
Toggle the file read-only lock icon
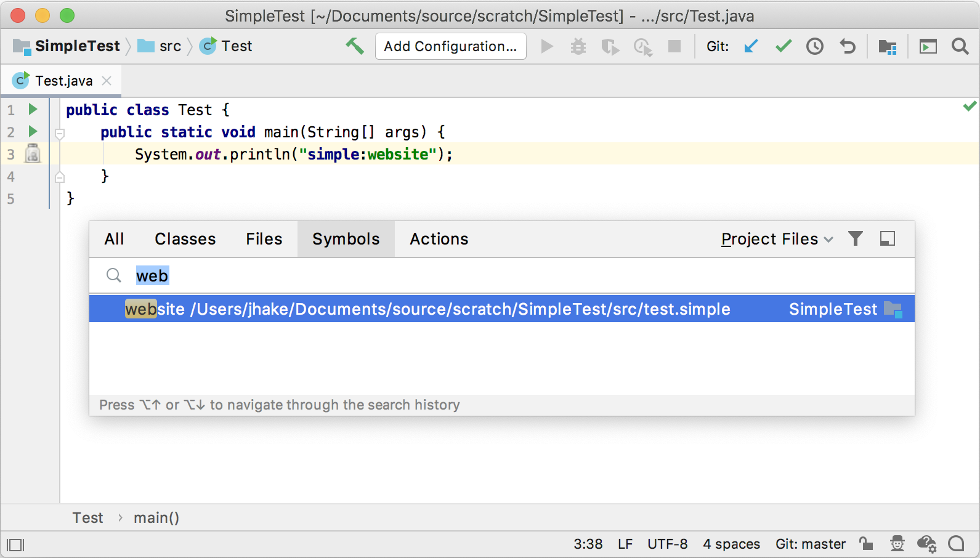pos(866,544)
